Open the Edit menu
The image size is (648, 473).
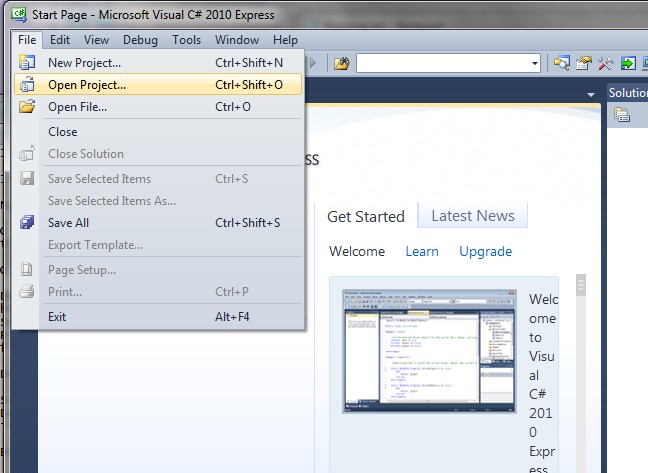[60, 40]
